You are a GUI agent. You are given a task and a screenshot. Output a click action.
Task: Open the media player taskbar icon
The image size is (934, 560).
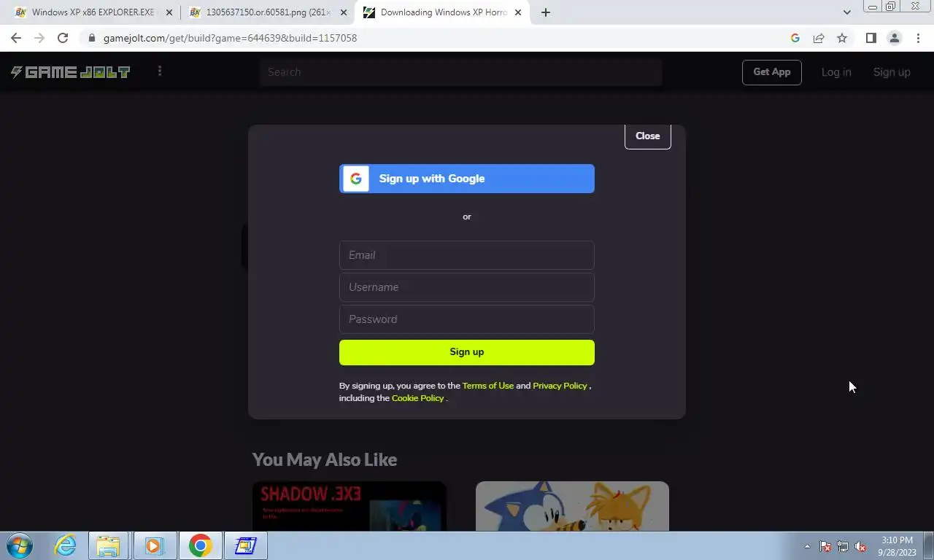154,545
